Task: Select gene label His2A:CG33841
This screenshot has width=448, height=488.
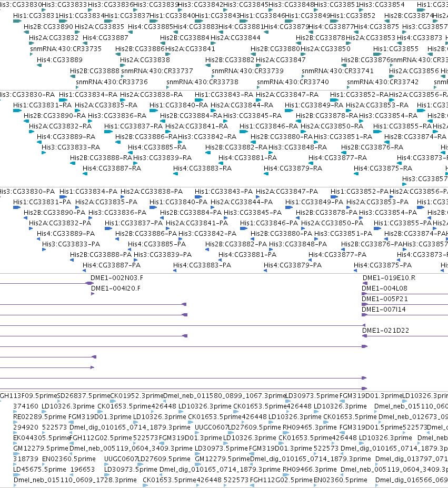Action: tap(190, 49)
